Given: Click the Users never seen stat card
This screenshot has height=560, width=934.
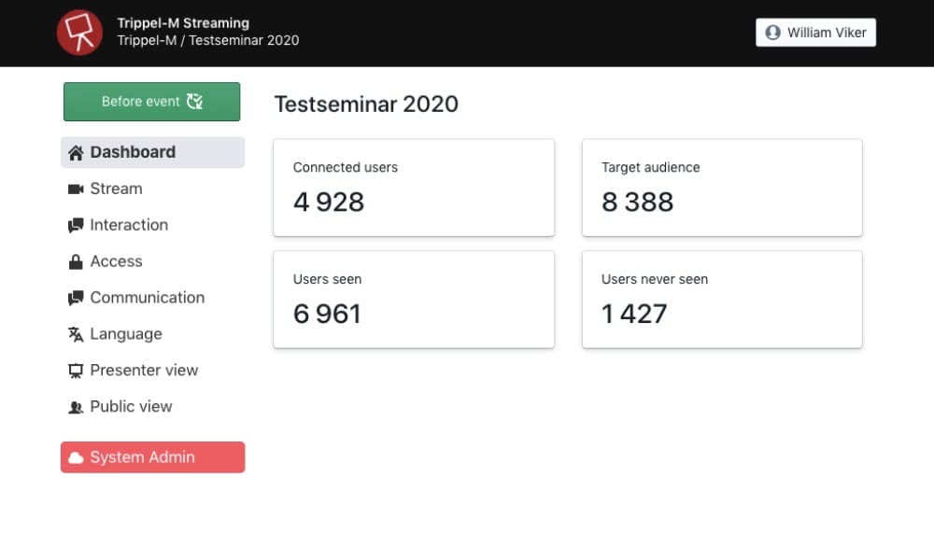Looking at the screenshot, I should coord(721,299).
